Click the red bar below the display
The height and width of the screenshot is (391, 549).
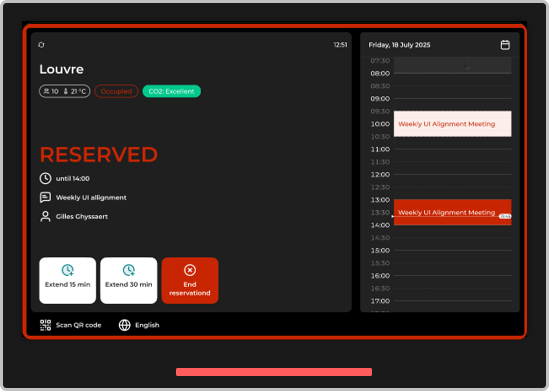pyautogui.click(x=274, y=372)
